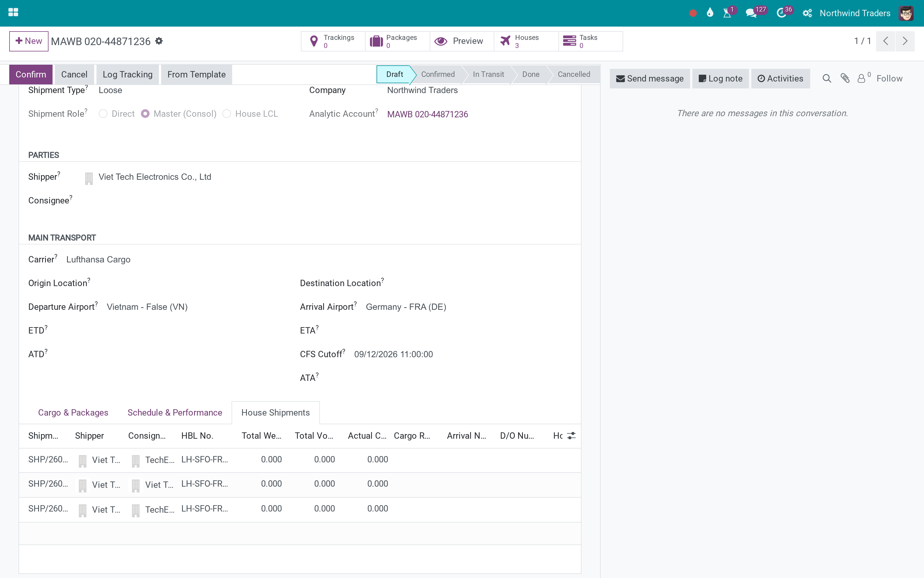Click Send message in chatter
Image resolution: width=924 pixels, height=578 pixels.
click(x=650, y=78)
